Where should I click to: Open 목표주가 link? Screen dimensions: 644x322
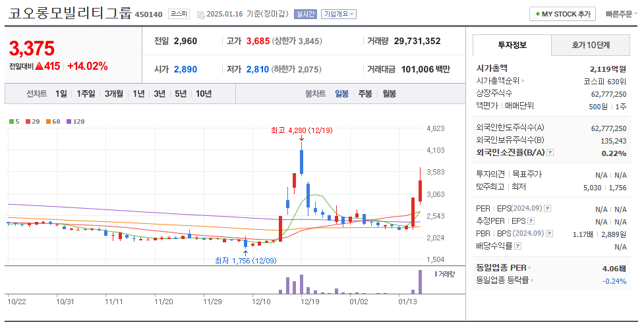pyautogui.click(x=527, y=174)
